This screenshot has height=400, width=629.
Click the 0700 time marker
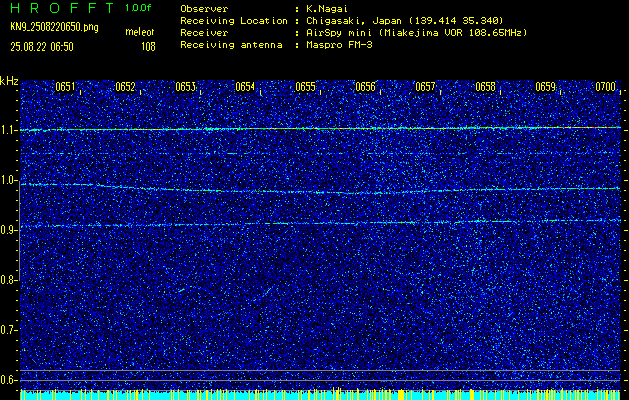click(605, 87)
